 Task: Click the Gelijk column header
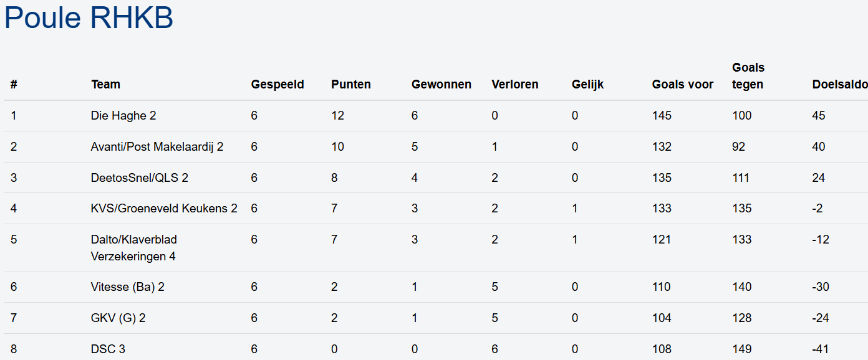(587, 84)
